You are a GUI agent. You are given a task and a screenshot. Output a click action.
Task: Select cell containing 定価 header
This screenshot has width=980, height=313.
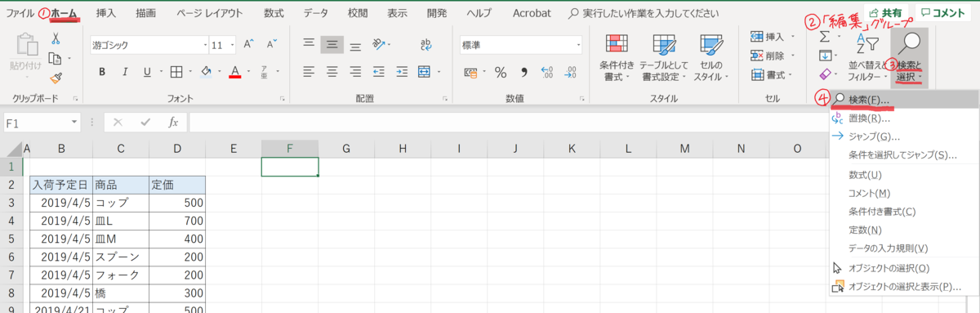pos(176,184)
